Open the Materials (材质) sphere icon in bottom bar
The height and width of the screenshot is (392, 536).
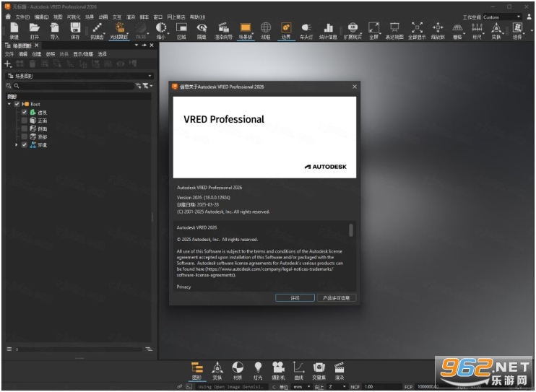pyautogui.click(x=238, y=367)
